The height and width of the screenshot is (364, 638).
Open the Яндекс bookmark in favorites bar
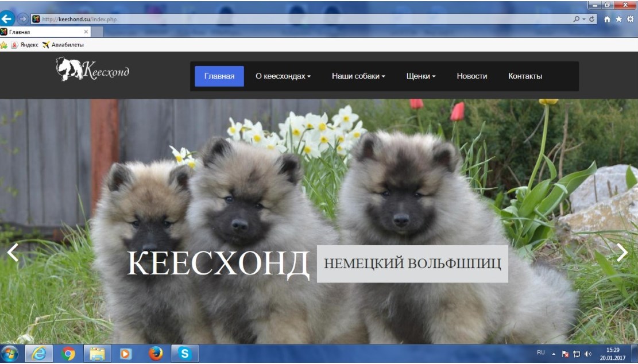click(x=25, y=45)
